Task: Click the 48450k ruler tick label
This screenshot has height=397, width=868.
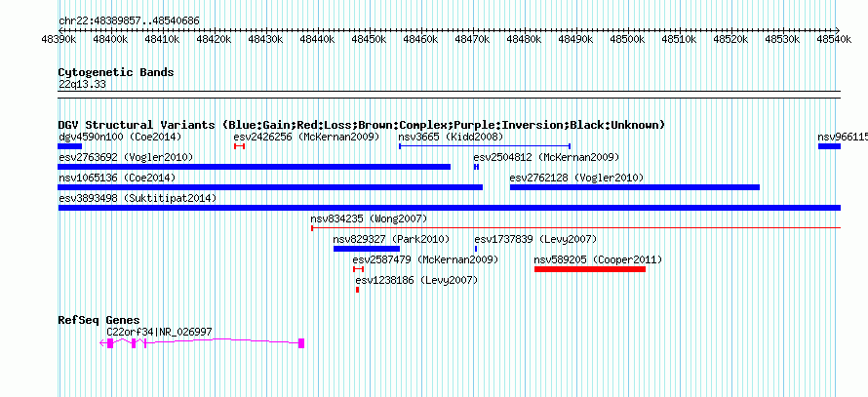Action: 370,39
